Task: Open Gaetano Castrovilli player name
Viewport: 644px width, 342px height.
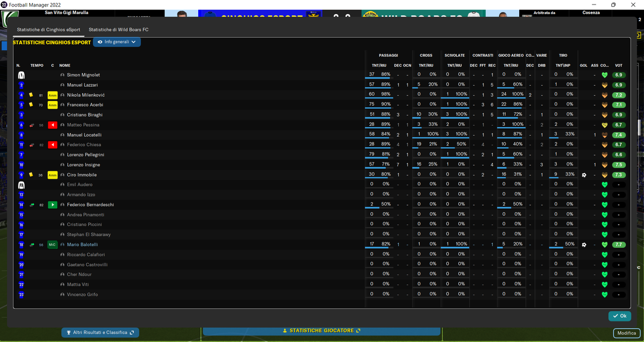Action: coord(87,265)
